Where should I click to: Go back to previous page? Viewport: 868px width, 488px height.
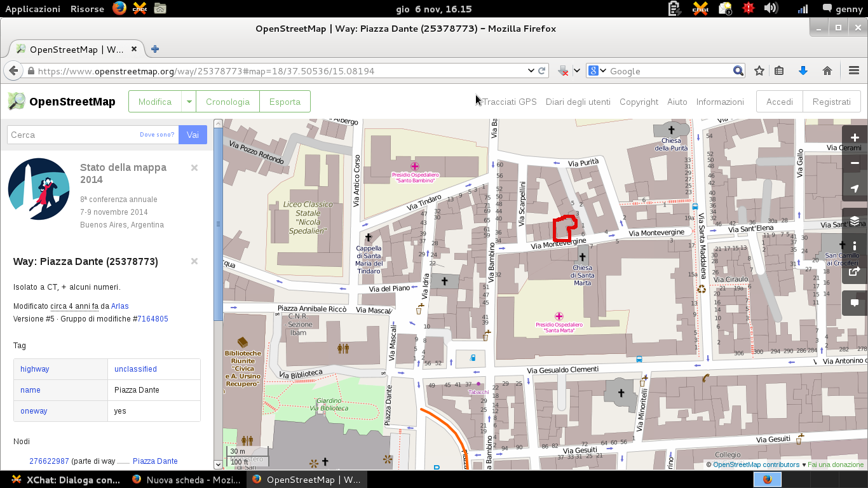pyautogui.click(x=13, y=71)
